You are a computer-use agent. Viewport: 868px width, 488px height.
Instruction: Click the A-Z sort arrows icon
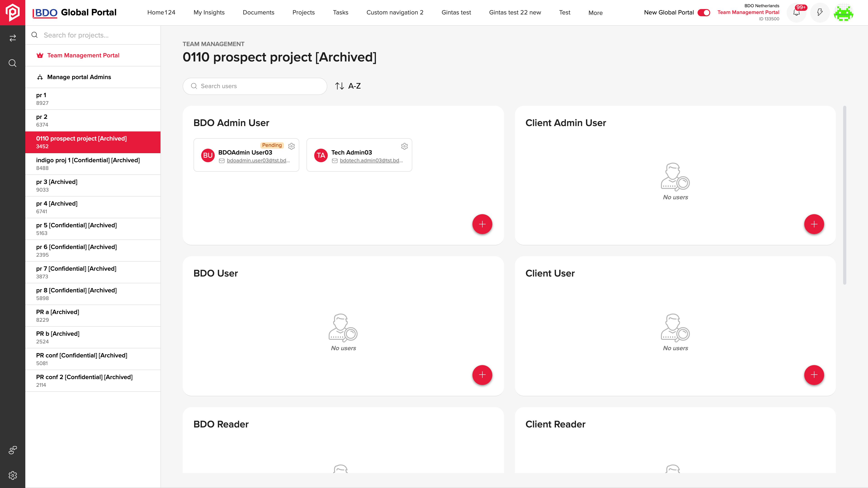340,86
